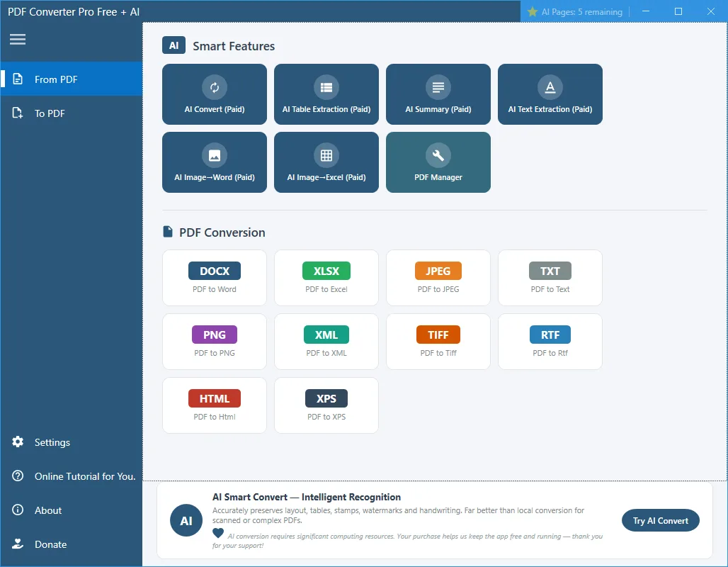This screenshot has width=728, height=567.
Task: Open the Donate sidebar label
Action: 50,544
